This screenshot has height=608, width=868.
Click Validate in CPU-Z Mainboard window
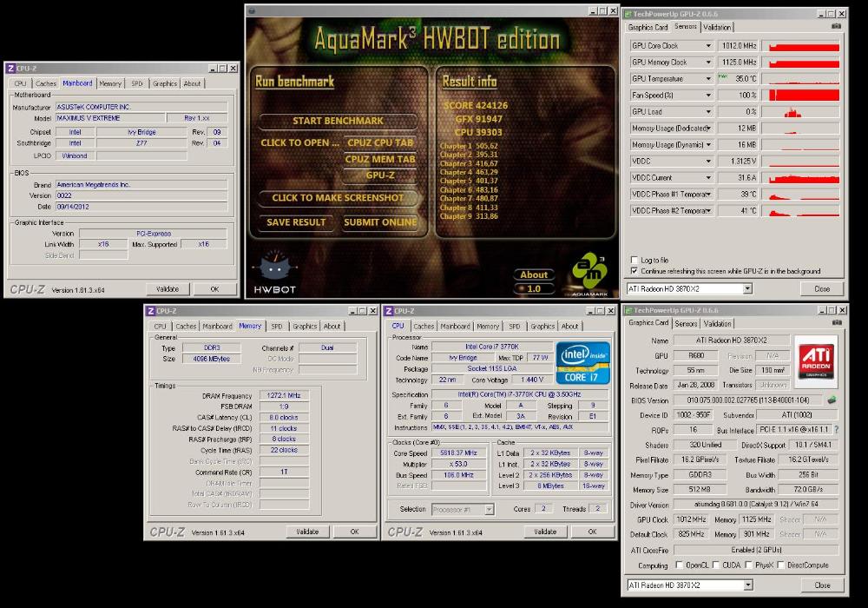(x=168, y=289)
